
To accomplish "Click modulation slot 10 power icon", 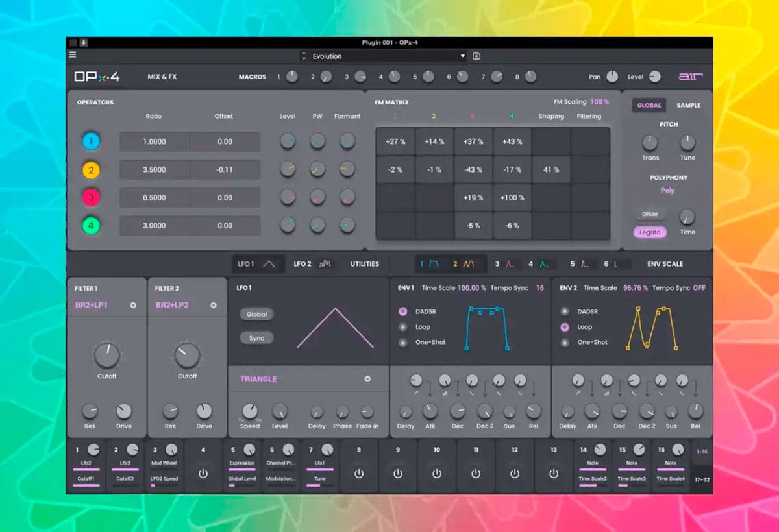I will [437, 474].
